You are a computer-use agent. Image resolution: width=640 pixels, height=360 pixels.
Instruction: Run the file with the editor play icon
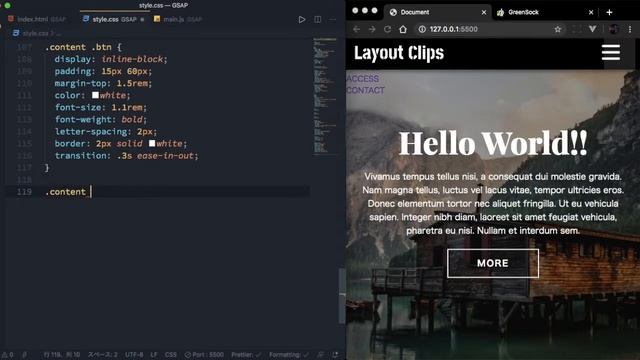302,19
